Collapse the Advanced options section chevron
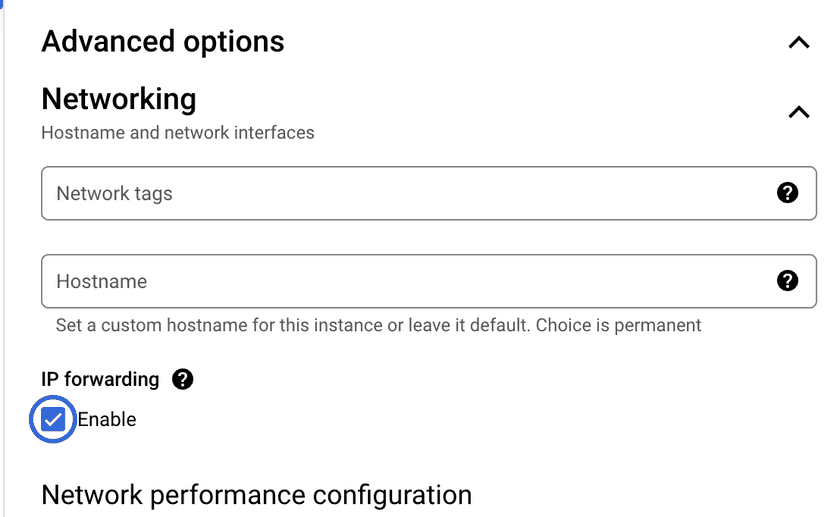This screenshot has width=840, height=517. click(798, 43)
